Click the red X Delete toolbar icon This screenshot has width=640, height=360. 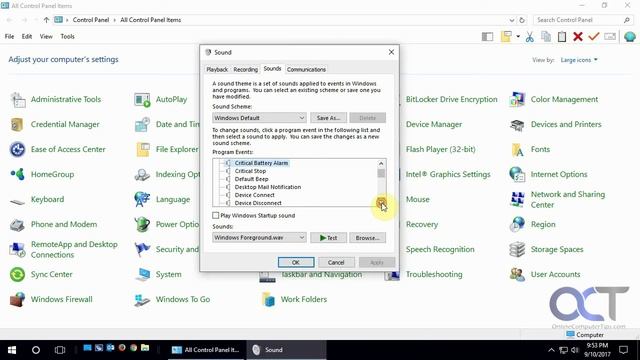pos(578,37)
